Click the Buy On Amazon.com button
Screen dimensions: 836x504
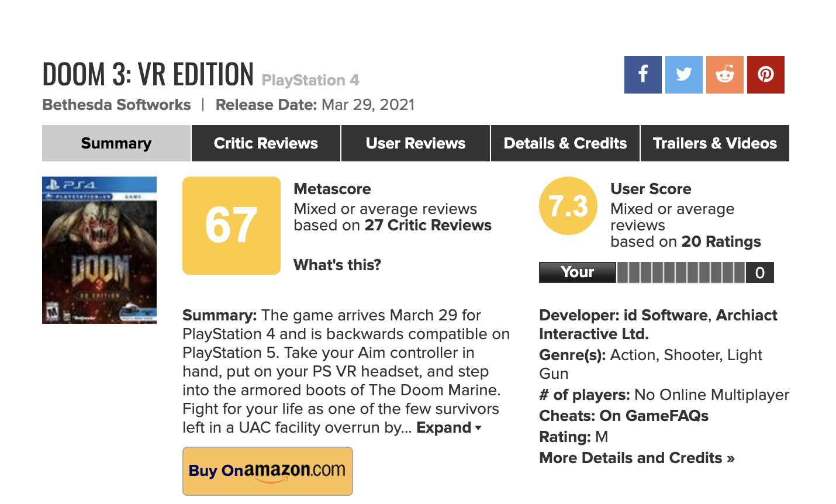(x=268, y=471)
